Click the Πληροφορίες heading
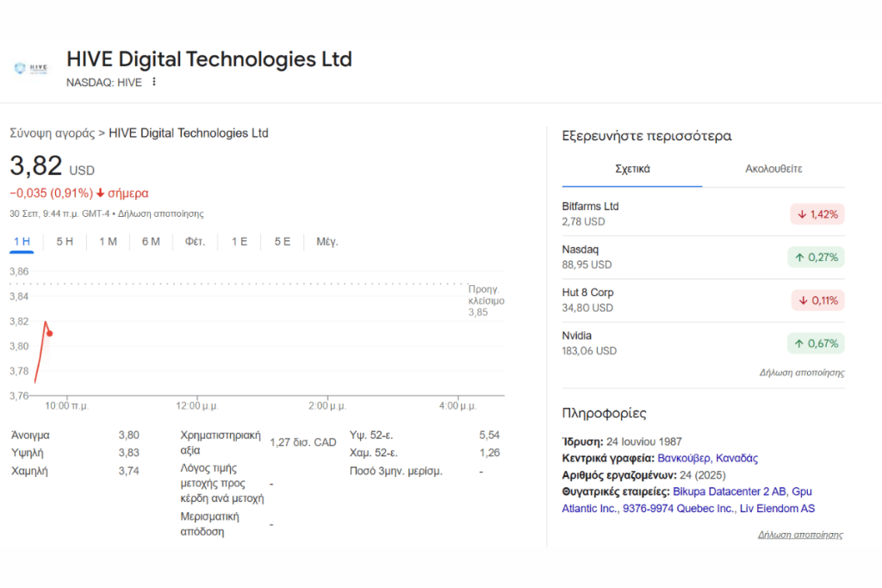The height and width of the screenshot is (588, 882). click(x=604, y=413)
